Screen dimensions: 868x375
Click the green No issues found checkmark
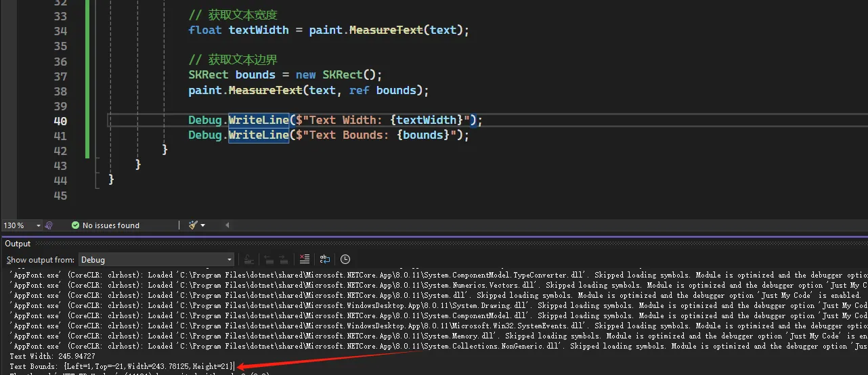pyautogui.click(x=75, y=225)
